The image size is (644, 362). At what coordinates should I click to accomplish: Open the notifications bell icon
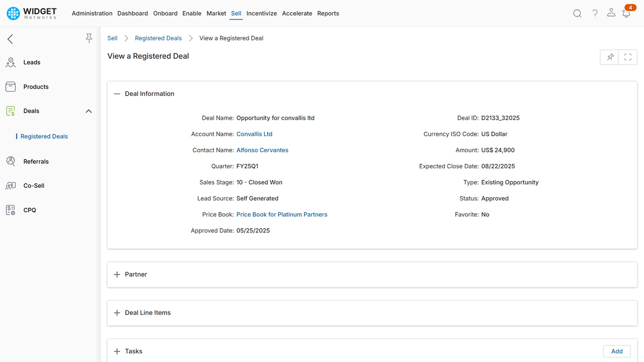coord(626,13)
